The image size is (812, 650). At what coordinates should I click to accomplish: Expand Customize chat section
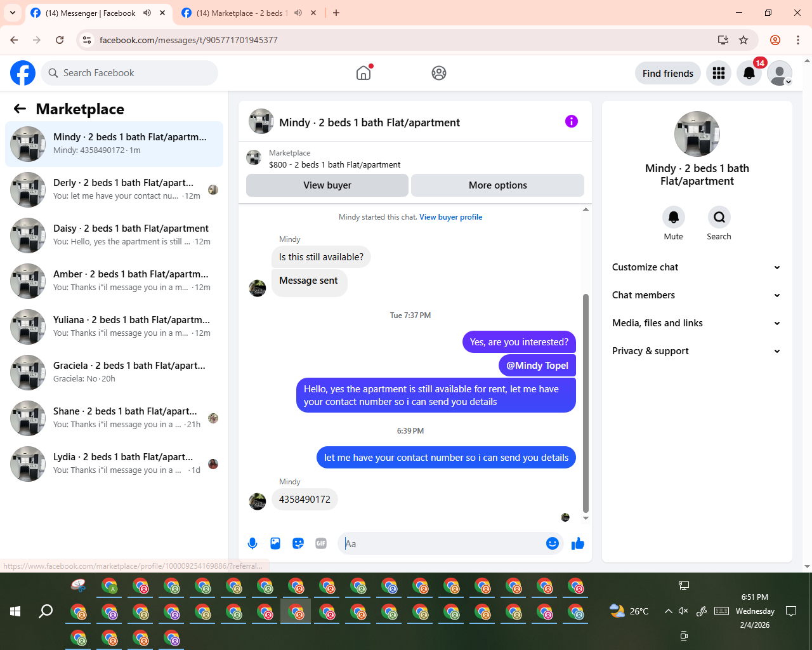[x=697, y=267]
